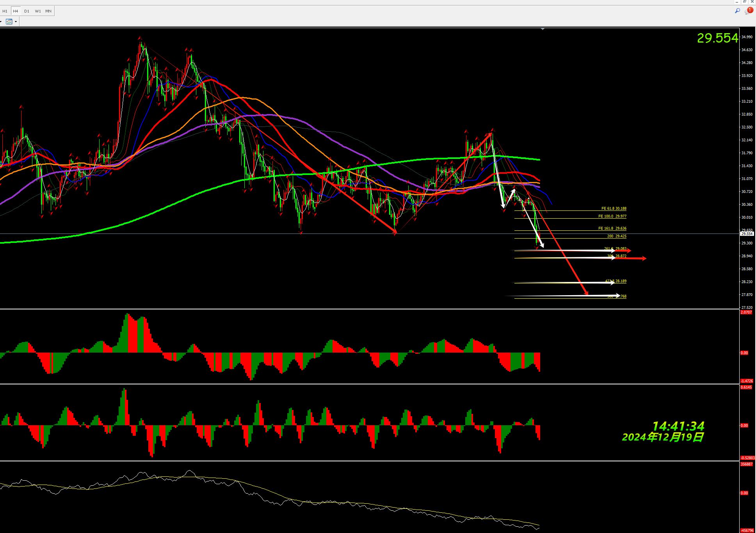Click the chart shift triangle marker
756x533 pixels.
click(543, 29)
